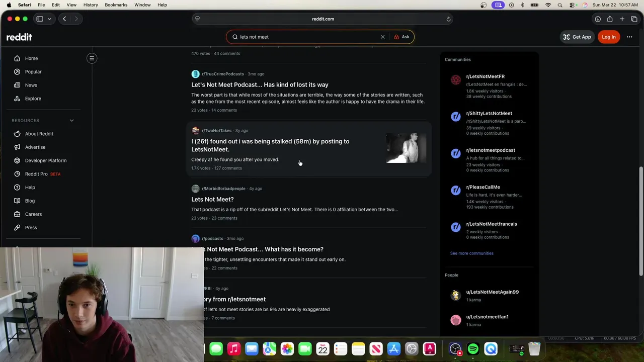Click Press in the sidebar
The width and height of the screenshot is (644, 362).
(x=31, y=227)
